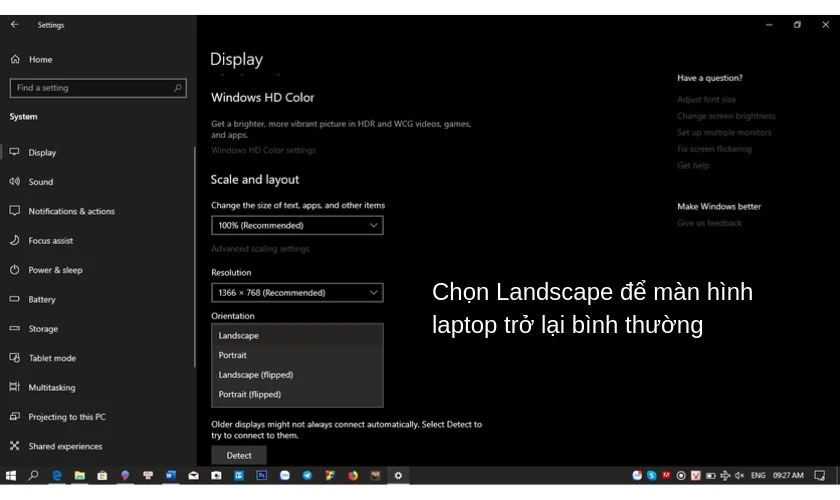Image resolution: width=840 pixels, height=500 pixels.
Task: Click the 09:27 AM clock
Action: click(x=788, y=475)
